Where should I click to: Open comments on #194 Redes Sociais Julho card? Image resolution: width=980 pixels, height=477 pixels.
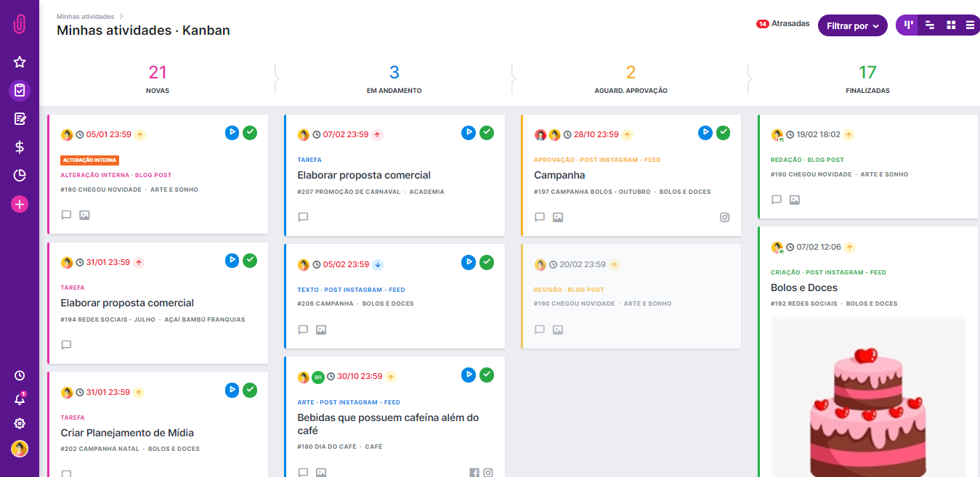click(x=66, y=345)
